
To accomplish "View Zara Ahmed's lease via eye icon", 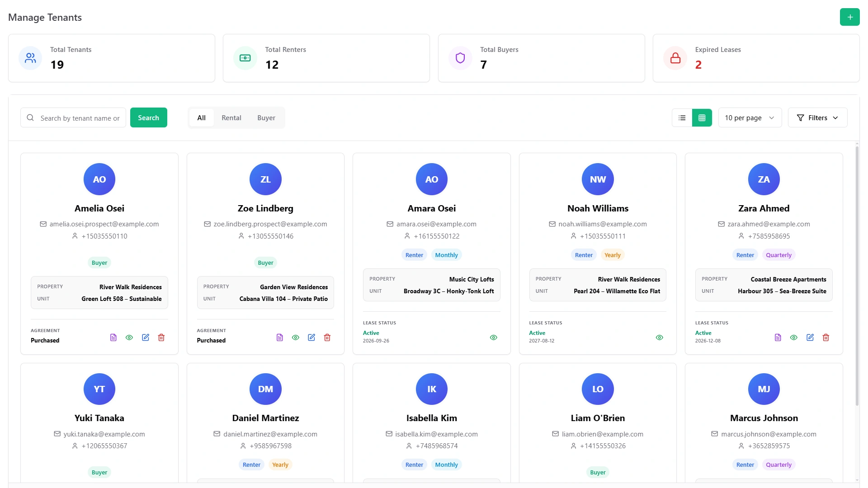I will [794, 338].
